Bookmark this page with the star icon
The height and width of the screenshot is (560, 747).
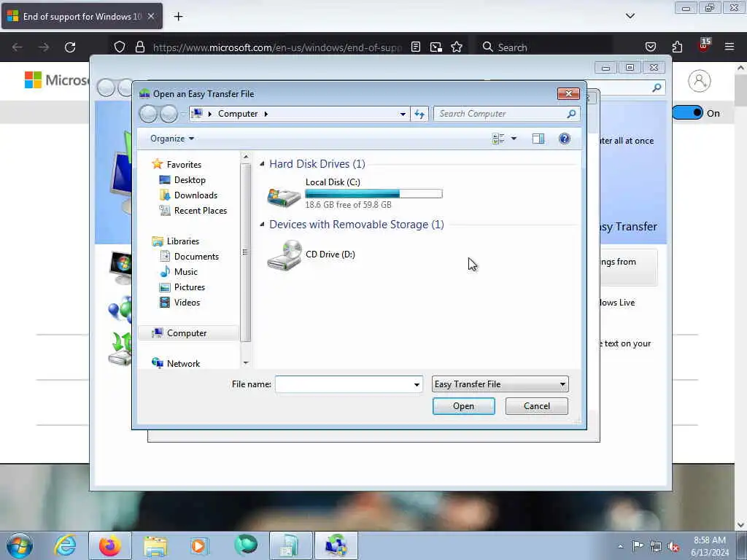click(x=457, y=47)
